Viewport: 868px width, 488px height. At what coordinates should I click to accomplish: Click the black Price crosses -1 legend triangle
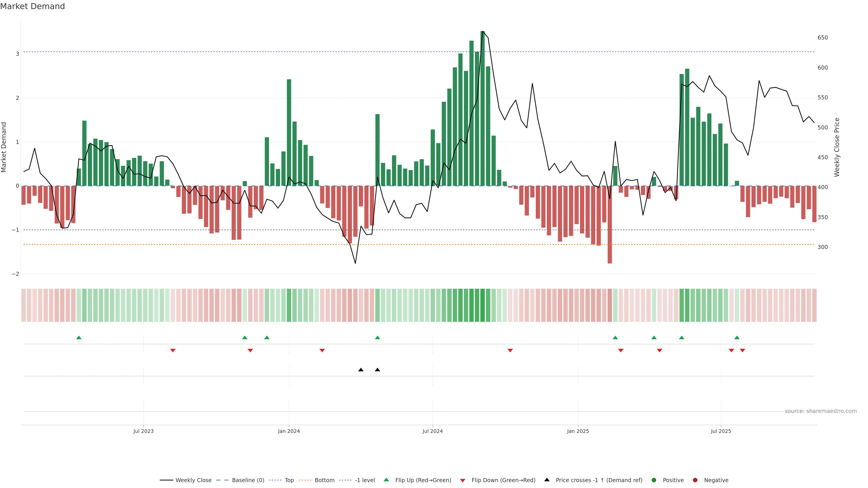point(547,480)
